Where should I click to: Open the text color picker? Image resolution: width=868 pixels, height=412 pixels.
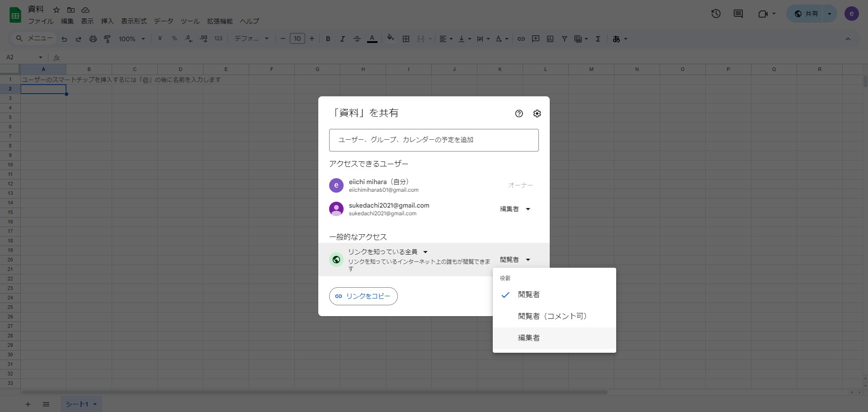(x=372, y=39)
